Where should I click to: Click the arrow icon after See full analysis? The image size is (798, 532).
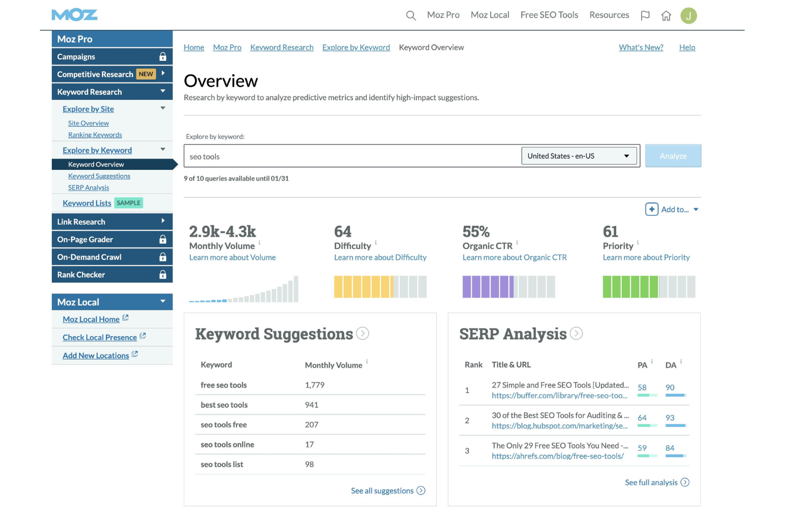(685, 482)
